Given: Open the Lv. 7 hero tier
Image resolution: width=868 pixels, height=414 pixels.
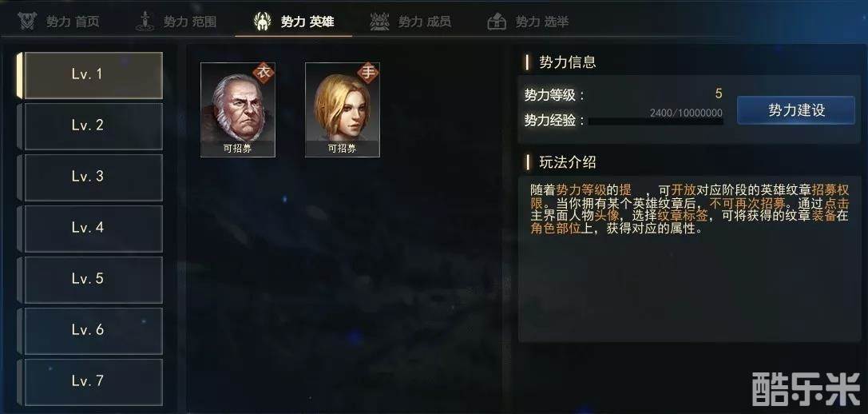Looking at the screenshot, I should [93, 382].
